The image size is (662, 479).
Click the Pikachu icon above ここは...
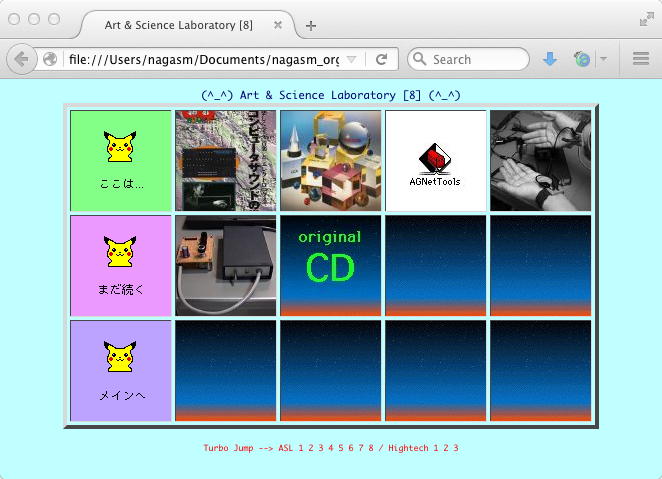120,146
